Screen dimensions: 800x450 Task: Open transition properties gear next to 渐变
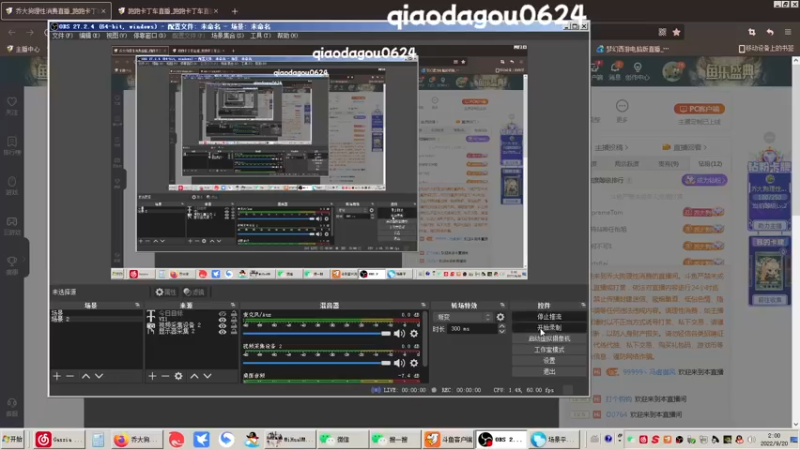501,317
